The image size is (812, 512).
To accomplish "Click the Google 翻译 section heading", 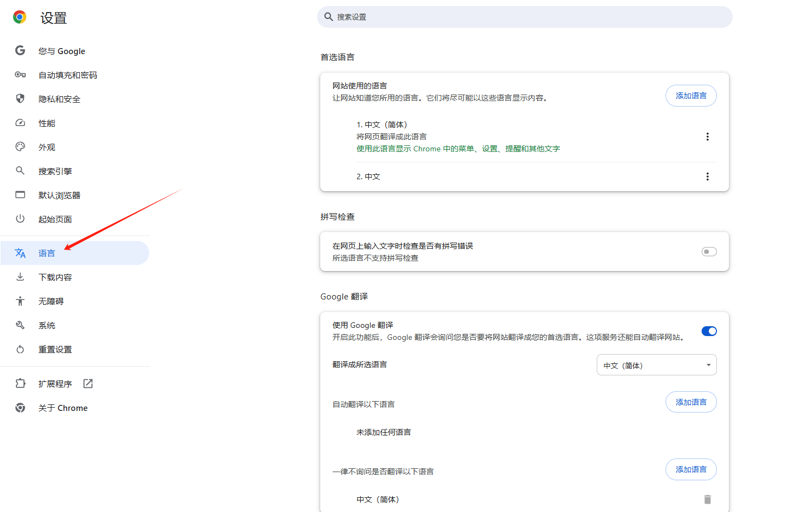I will (344, 296).
